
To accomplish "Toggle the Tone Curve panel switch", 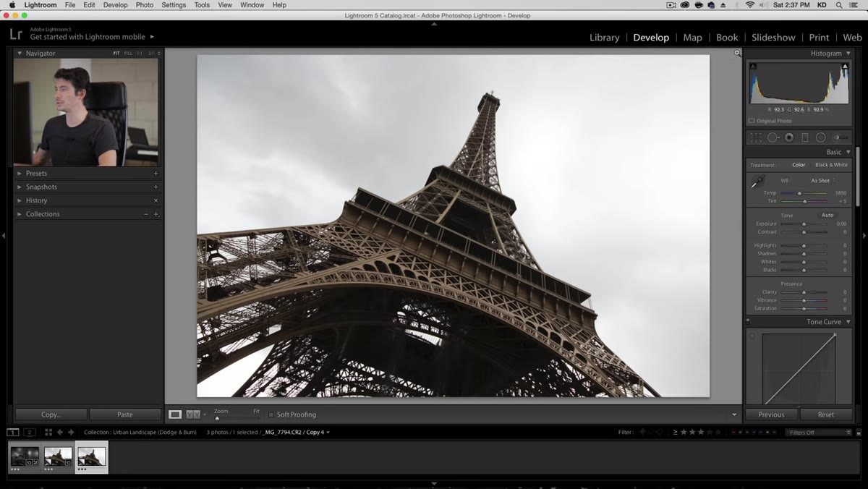I will click(749, 322).
